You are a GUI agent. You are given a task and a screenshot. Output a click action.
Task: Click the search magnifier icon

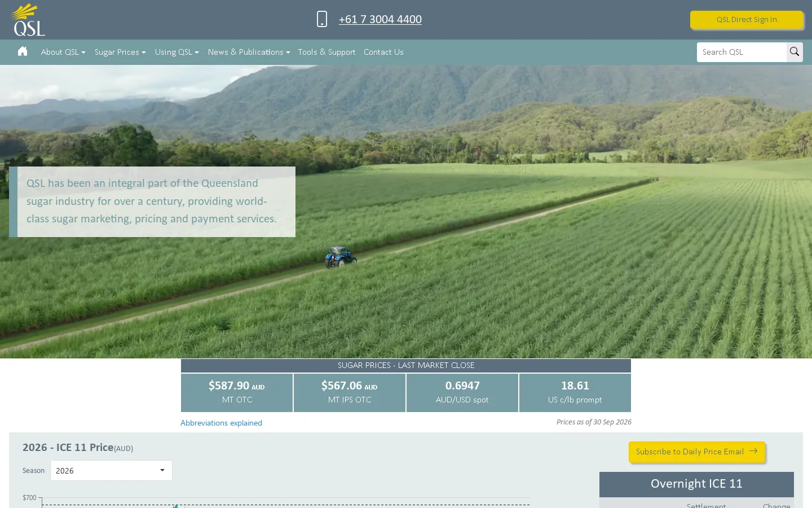[x=795, y=52]
